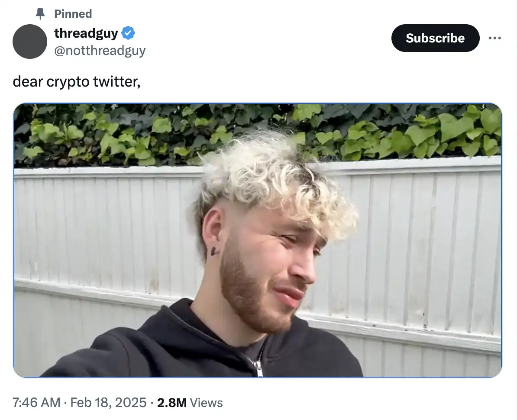Visit the @notthreadguy handle

[100, 51]
